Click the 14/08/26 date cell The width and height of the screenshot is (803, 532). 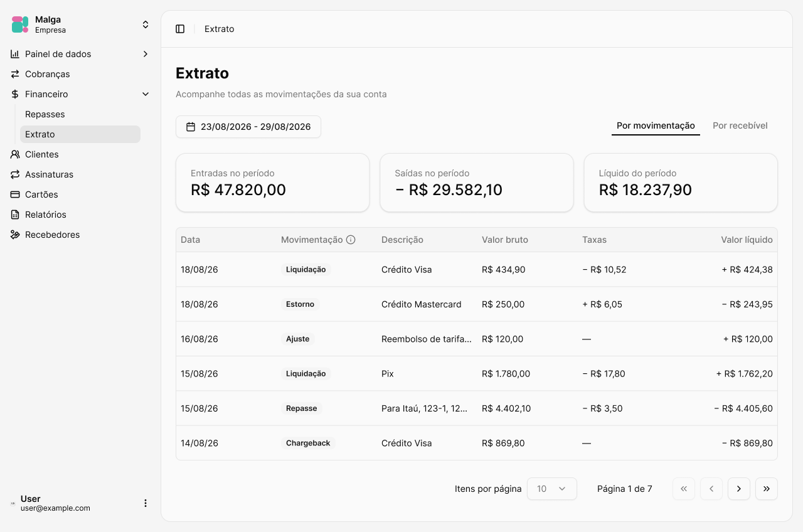point(199,443)
